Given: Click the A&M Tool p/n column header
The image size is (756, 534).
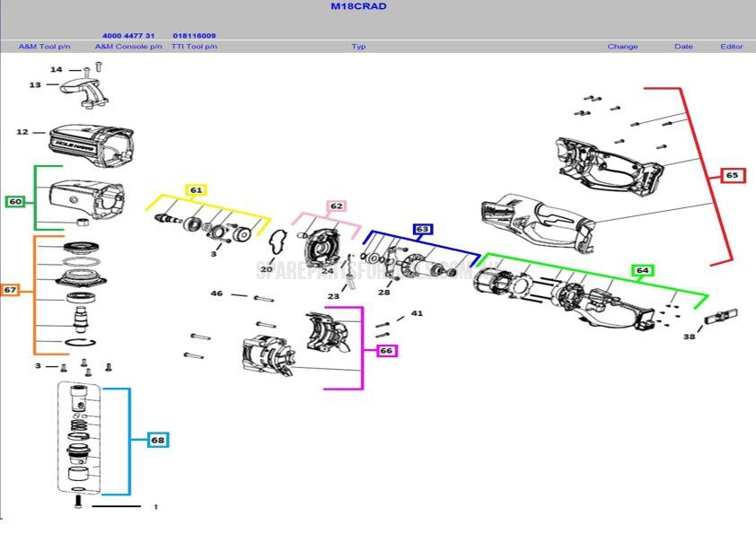Looking at the screenshot, I should pyautogui.click(x=44, y=47).
